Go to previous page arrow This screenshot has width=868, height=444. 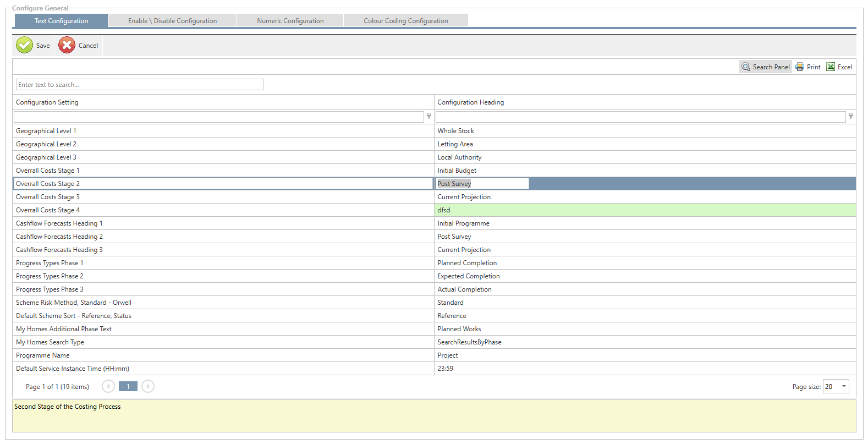tap(108, 386)
